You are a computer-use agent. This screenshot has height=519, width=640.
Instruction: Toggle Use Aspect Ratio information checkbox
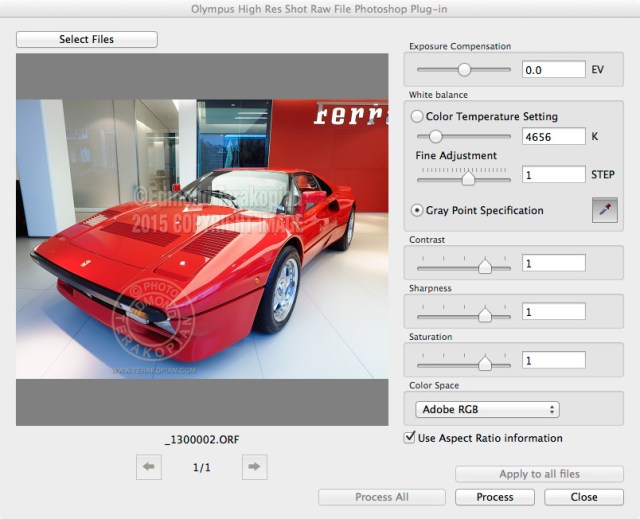pos(409,438)
